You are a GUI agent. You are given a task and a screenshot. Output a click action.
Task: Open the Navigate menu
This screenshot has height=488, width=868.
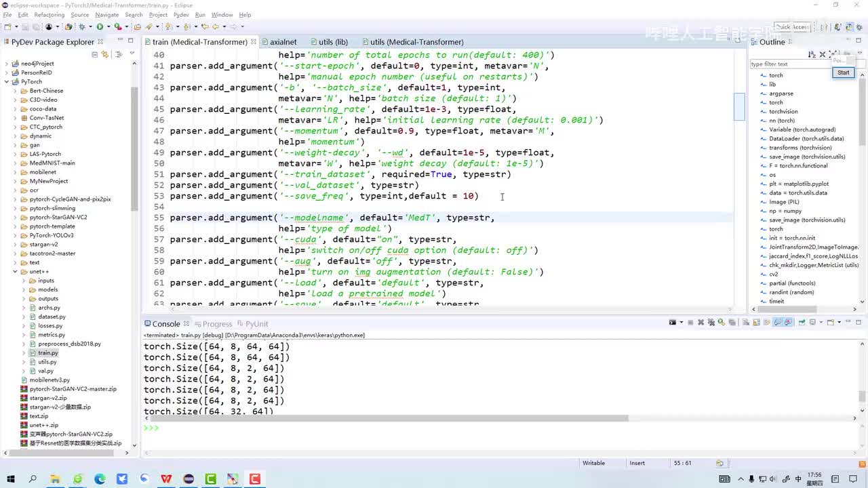click(106, 14)
